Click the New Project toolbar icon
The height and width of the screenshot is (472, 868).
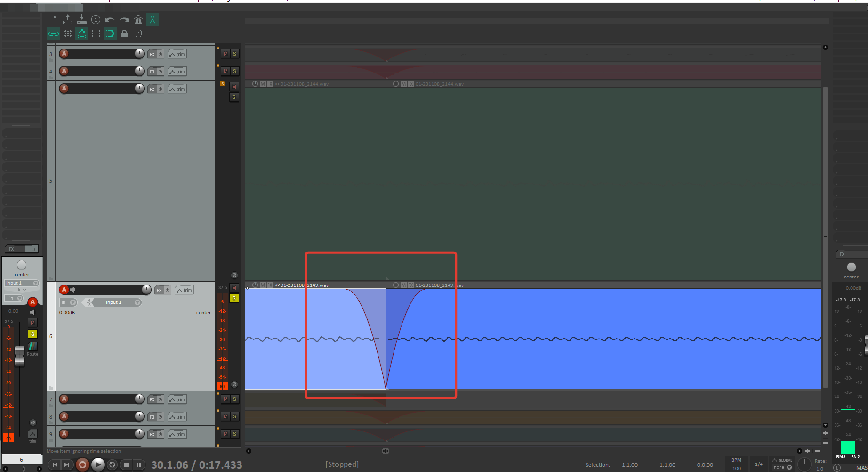54,19
